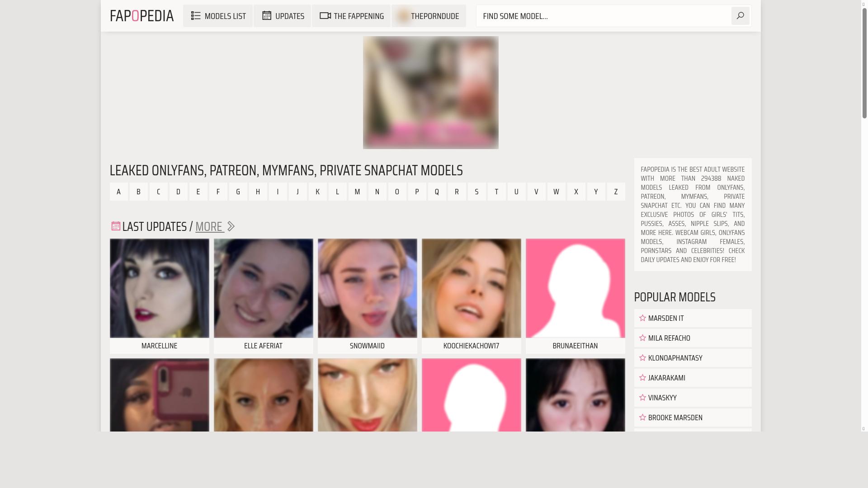This screenshot has height=488, width=868.
Task: Click the star icon beside Vinaskyy
Action: [642, 398]
